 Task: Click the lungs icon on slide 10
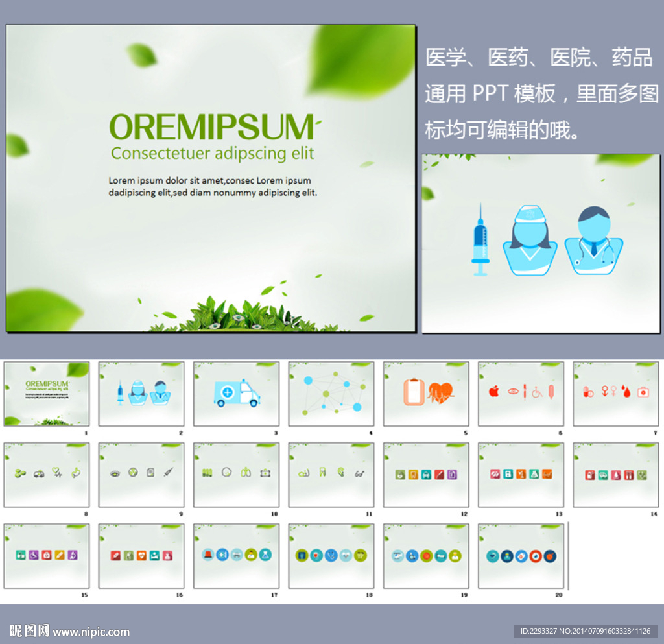click(246, 473)
